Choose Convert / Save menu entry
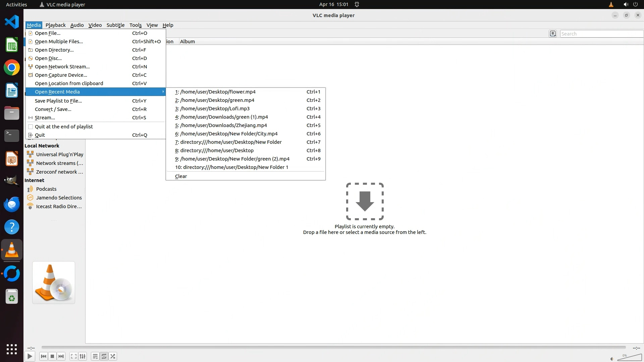644x362 pixels. (53, 109)
